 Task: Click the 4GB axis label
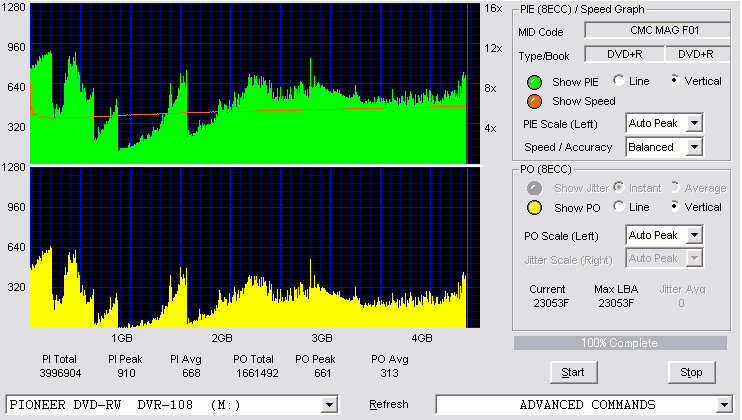(422, 339)
